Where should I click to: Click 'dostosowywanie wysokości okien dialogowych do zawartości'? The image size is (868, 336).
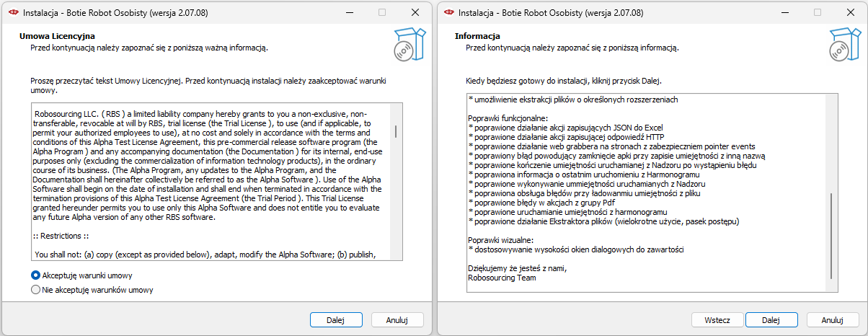coord(576,249)
